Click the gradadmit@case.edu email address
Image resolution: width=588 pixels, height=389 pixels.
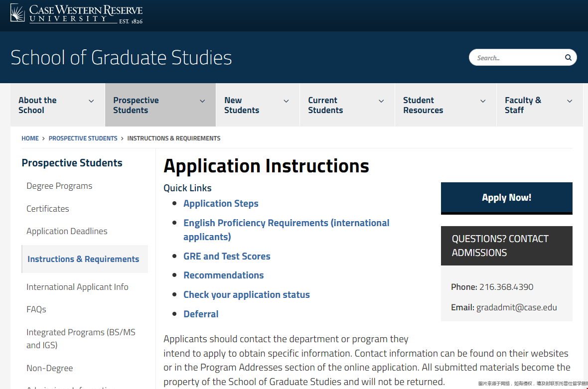pyautogui.click(x=516, y=308)
